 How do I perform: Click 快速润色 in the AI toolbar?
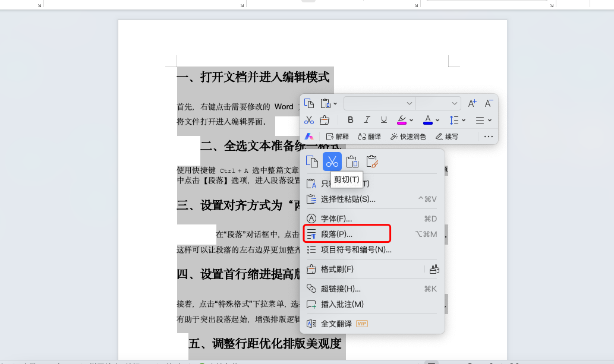[x=410, y=136]
